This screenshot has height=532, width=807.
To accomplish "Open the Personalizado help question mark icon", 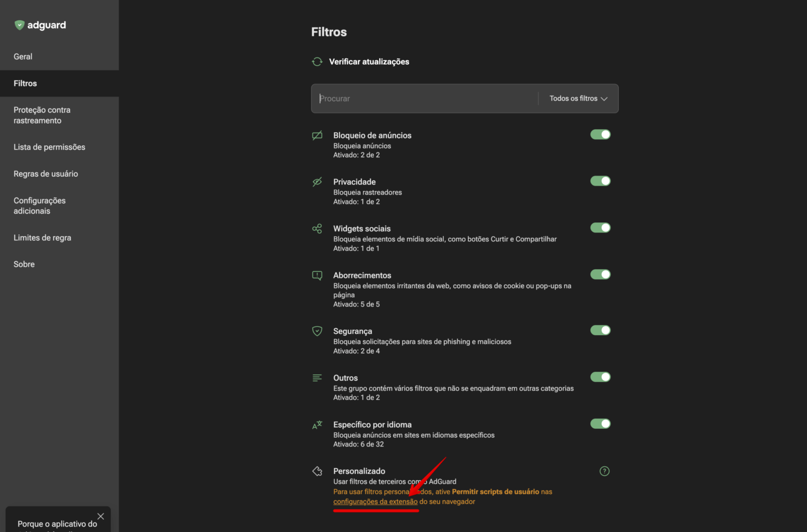I will click(604, 471).
